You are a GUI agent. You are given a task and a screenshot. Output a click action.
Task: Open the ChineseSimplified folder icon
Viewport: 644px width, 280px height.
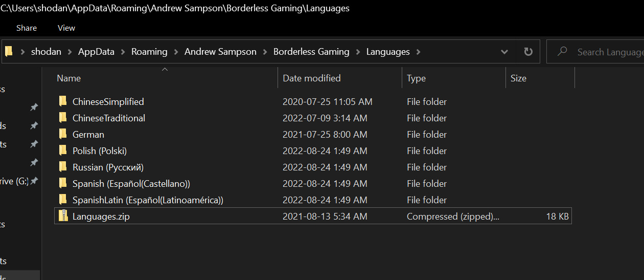(x=63, y=101)
